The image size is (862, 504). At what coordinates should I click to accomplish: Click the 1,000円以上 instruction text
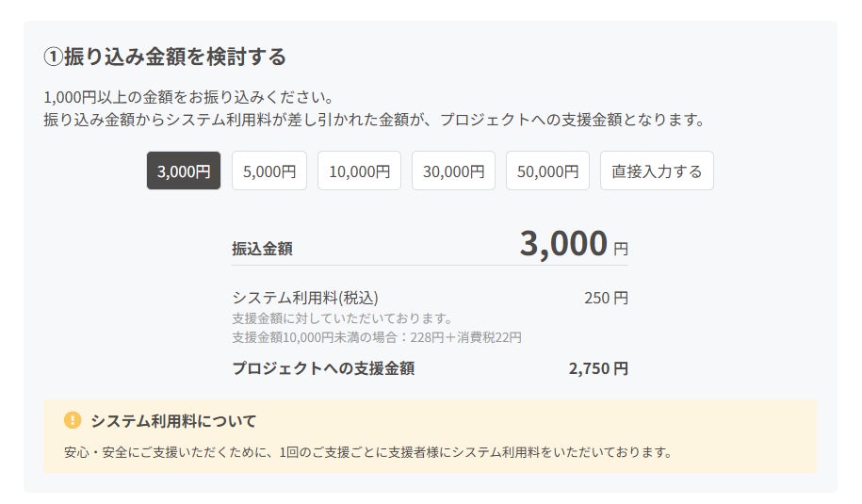(188, 97)
